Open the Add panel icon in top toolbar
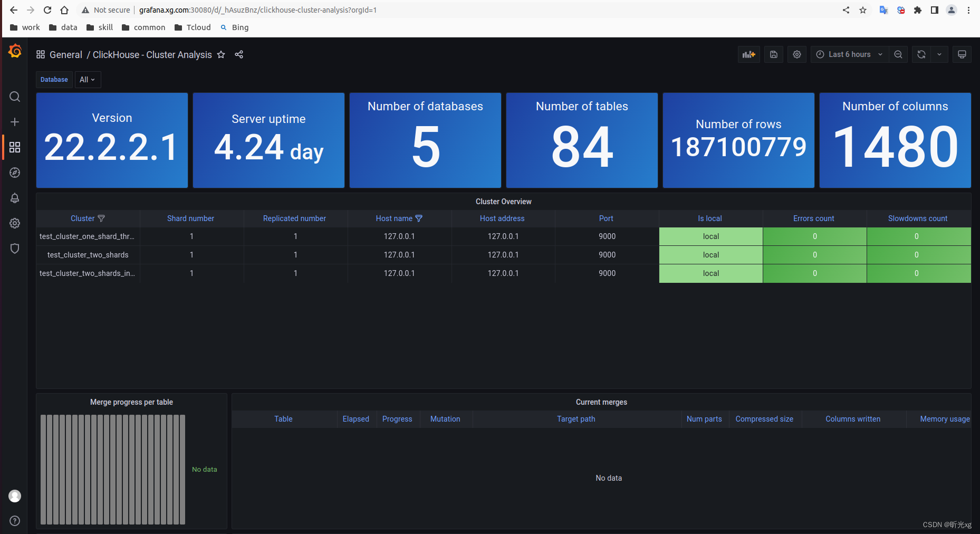 (x=748, y=54)
